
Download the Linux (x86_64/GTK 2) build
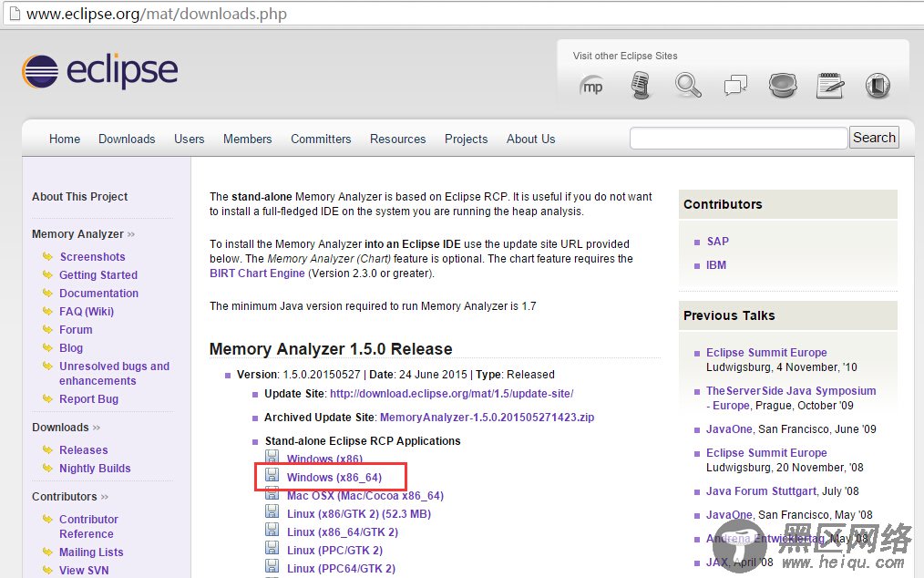click(x=343, y=532)
